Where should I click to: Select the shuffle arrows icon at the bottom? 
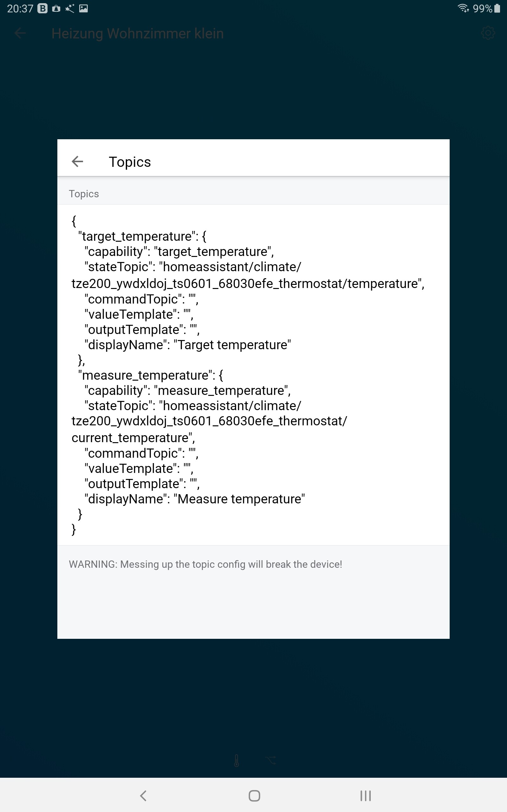click(271, 760)
